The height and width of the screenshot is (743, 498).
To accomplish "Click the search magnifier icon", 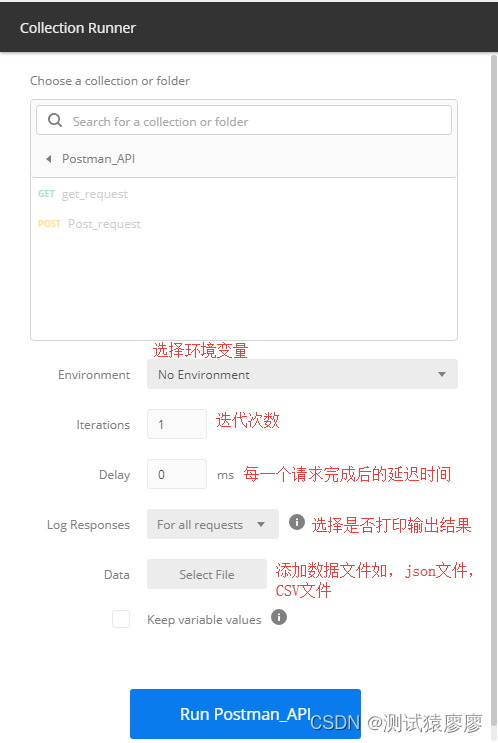I will pyautogui.click(x=55, y=120).
